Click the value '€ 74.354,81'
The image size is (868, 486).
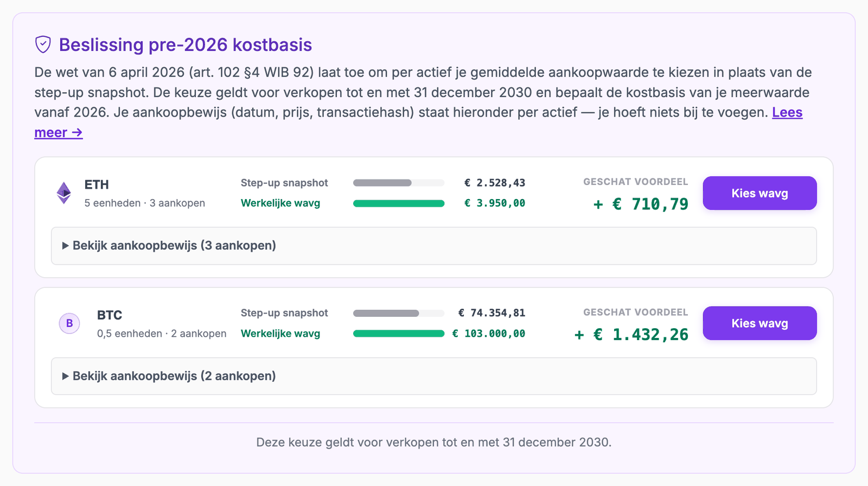[x=492, y=313]
